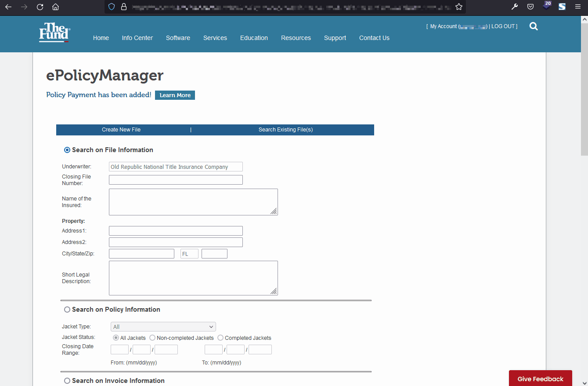
Task: Open the Contact Us page
Action: click(374, 38)
